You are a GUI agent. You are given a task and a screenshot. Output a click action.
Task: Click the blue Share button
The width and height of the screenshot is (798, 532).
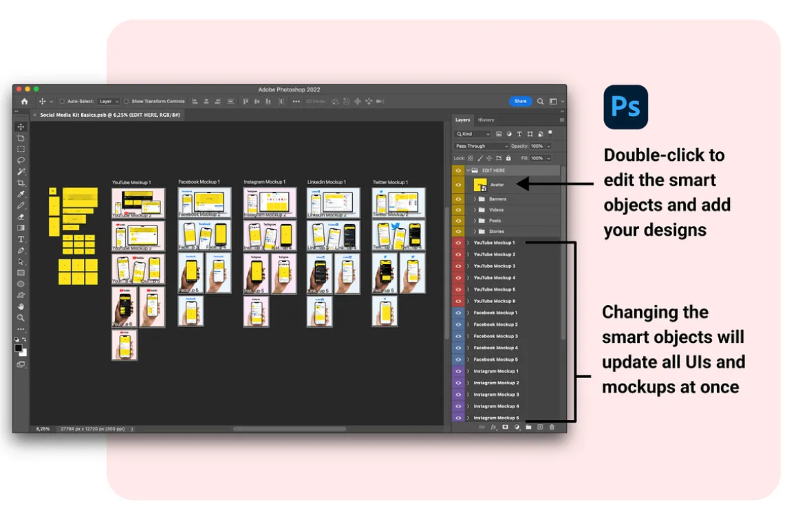coord(520,101)
